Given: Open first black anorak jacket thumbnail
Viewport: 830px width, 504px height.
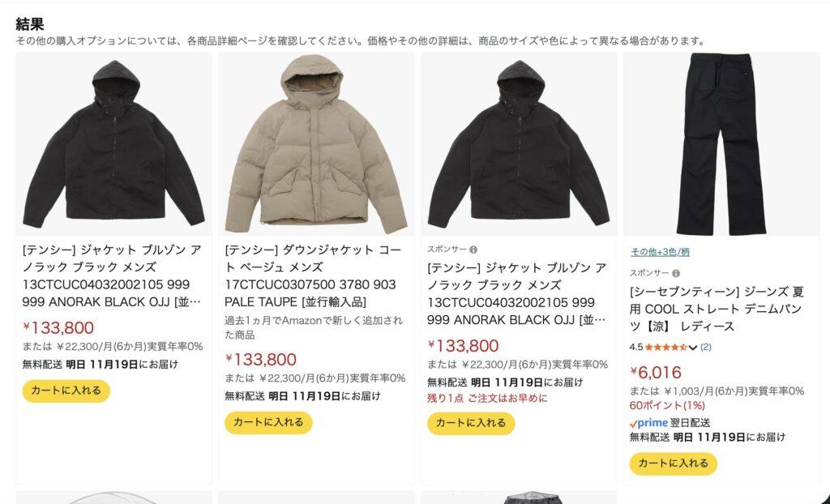Looking at the screenshot, I should pyautogui.click(x=113, y=144).
